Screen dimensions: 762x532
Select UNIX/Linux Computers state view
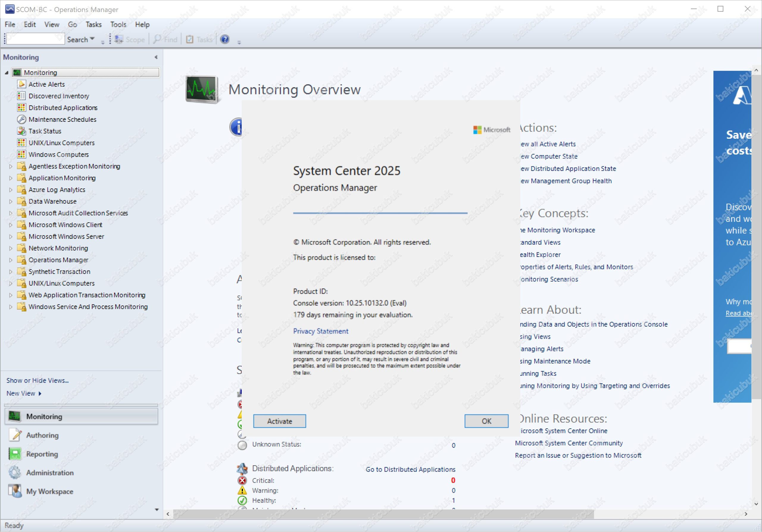point(61,143)
